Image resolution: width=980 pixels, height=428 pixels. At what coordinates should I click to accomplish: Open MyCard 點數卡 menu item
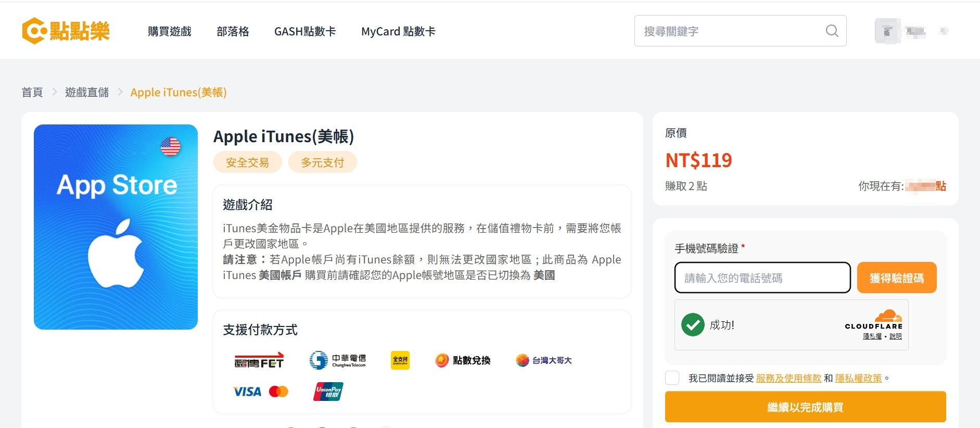coord(398,31)
